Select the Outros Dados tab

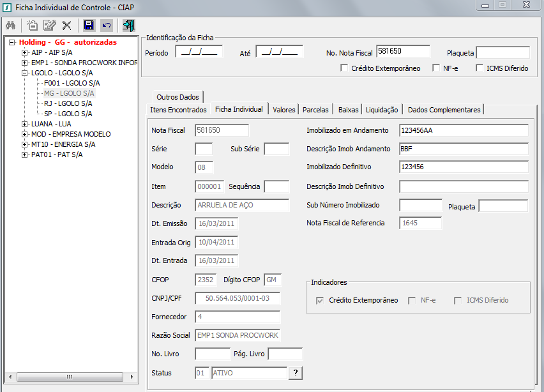(x=178, y=97)
